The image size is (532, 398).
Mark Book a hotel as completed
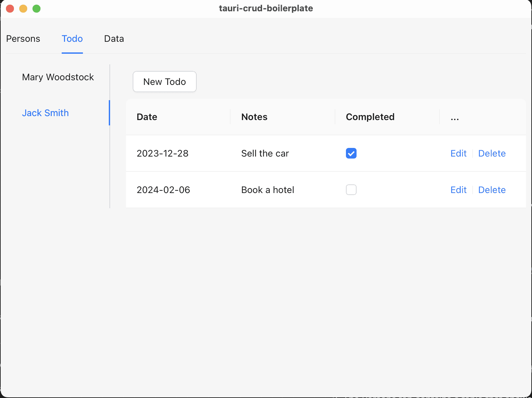[x=351, y=190]
